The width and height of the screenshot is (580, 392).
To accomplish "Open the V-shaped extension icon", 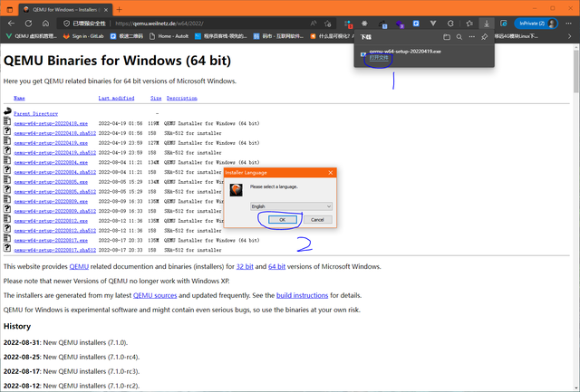I will 433,24.
